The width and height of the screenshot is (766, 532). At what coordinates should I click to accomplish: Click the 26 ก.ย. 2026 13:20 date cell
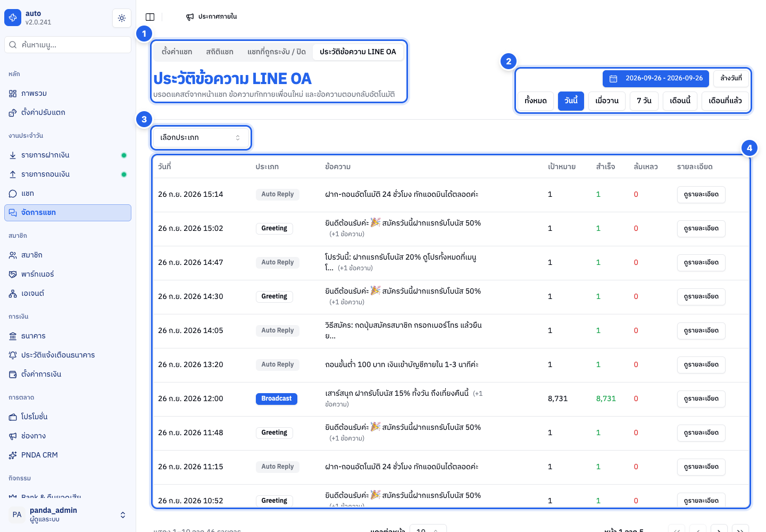190,364
